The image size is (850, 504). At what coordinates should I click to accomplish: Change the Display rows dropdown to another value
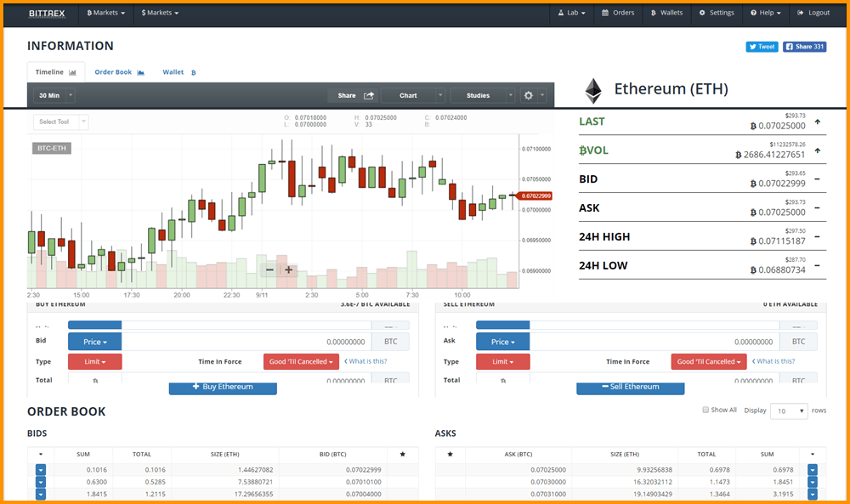[x=788, y=410]
